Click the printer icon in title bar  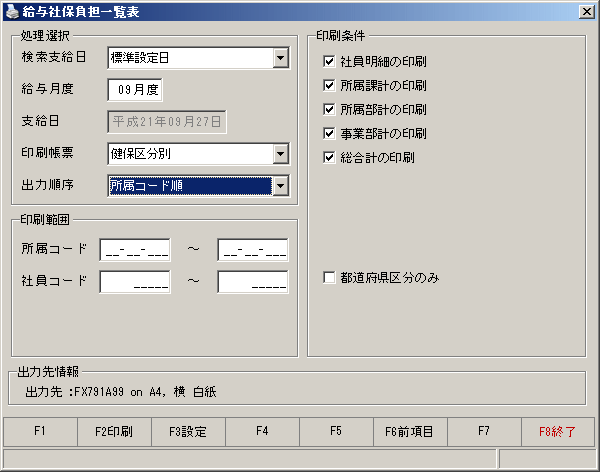[x=12, y=12]
